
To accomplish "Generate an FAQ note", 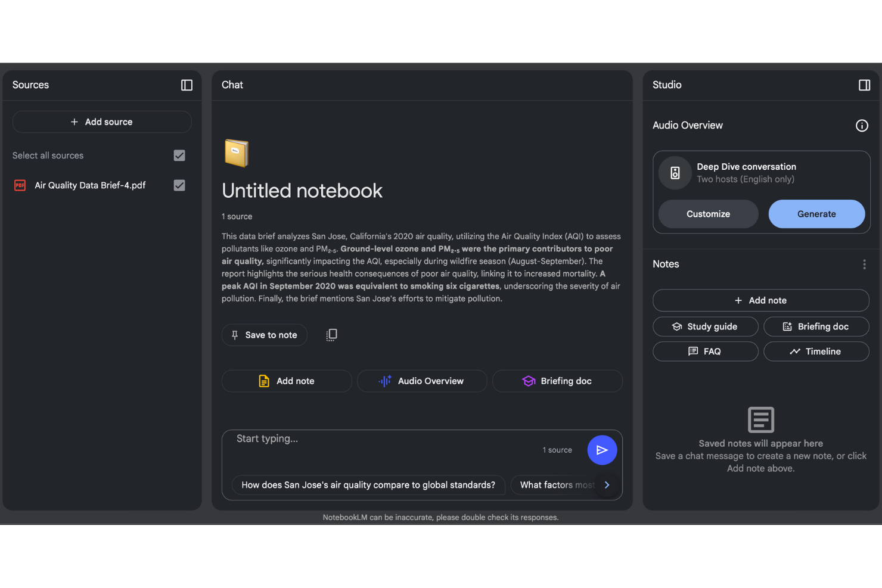I will [706, 351].
